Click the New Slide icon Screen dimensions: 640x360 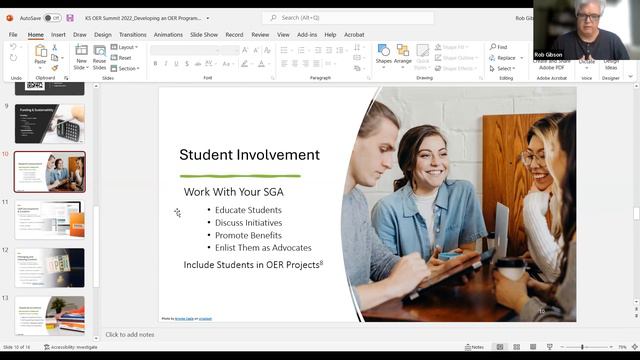81,50
